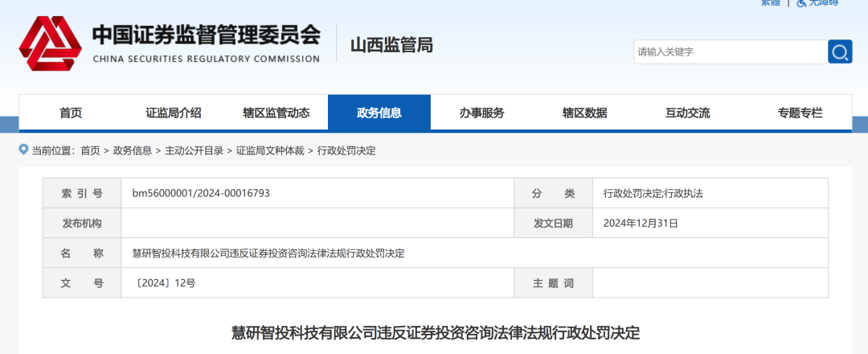Click the accessibility wheelchair icon at top

801,2
